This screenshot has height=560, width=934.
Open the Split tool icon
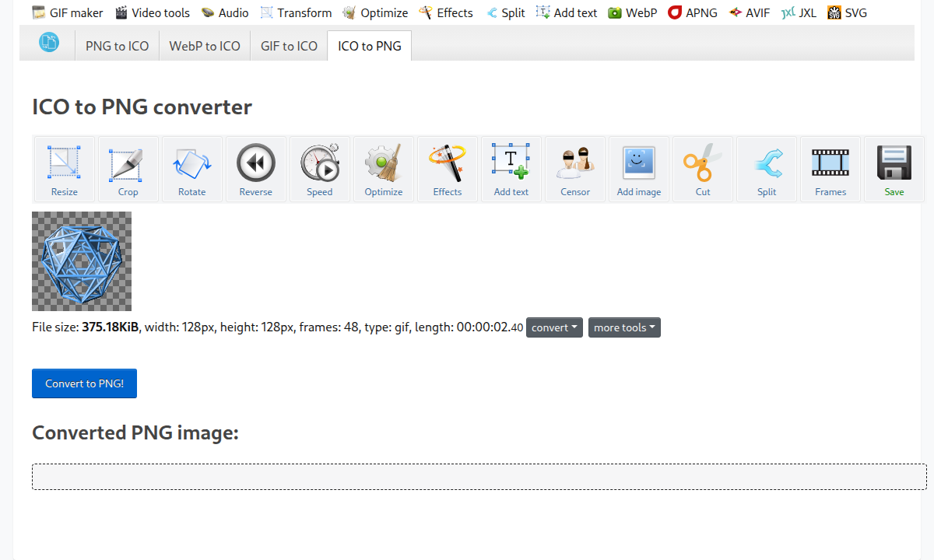pos(767,170)
